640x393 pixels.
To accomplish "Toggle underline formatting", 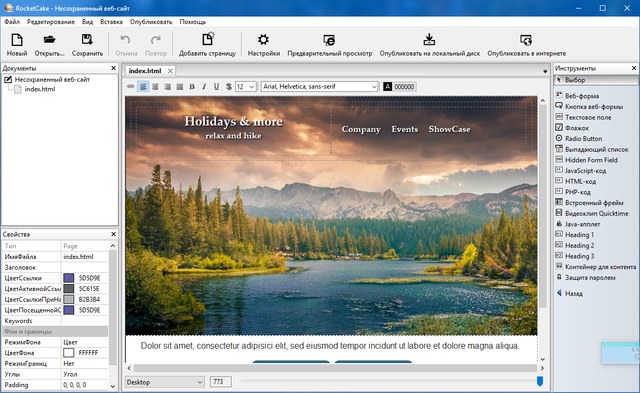I will point(216,87).
